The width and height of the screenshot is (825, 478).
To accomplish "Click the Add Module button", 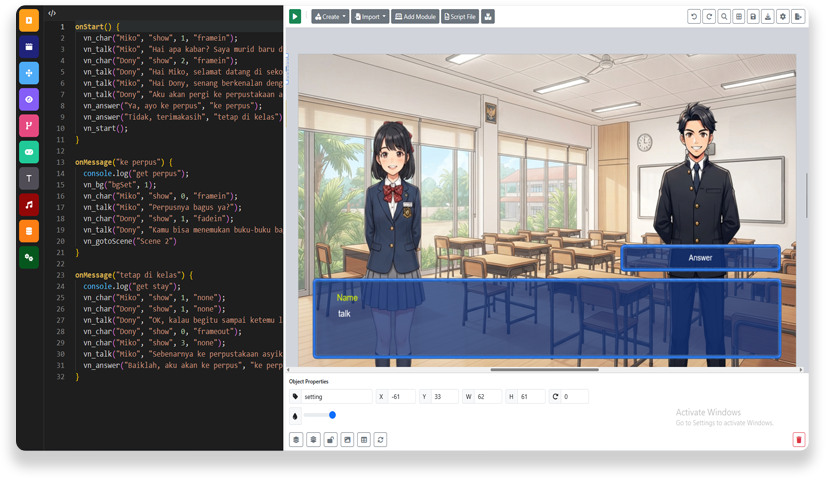I will point(415,17).
